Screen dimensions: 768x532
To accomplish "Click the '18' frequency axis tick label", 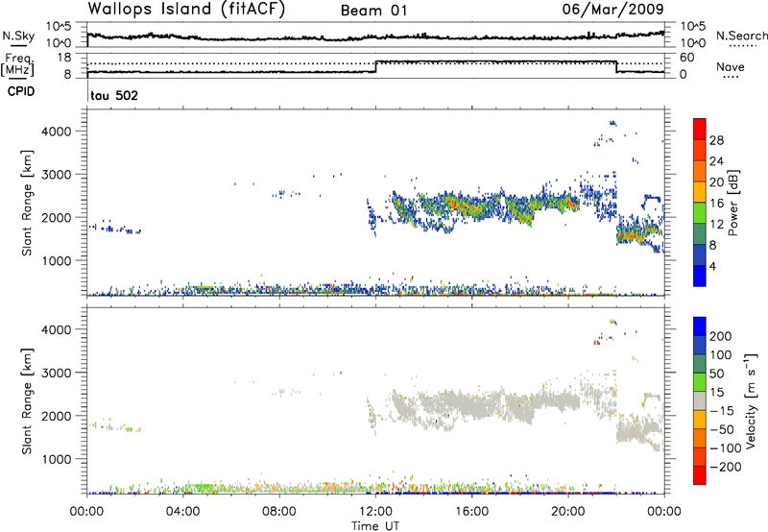I will (64, 58).
